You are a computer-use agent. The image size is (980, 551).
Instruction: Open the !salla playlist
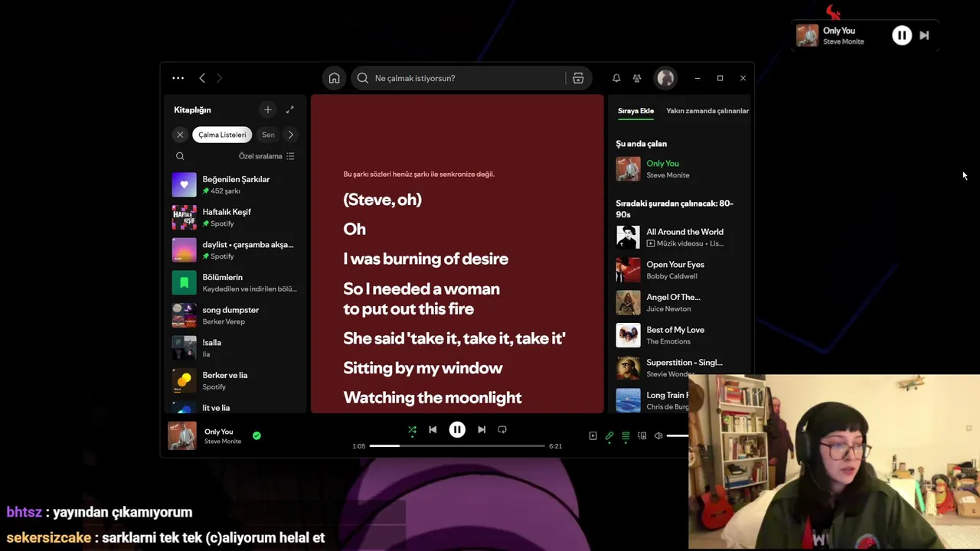(235, 348)
